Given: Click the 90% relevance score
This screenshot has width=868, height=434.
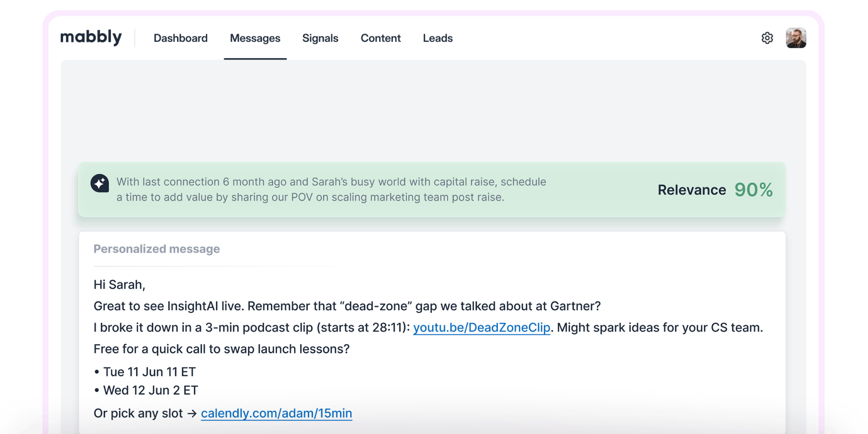Looking at the screenshot, I should 753,190.
